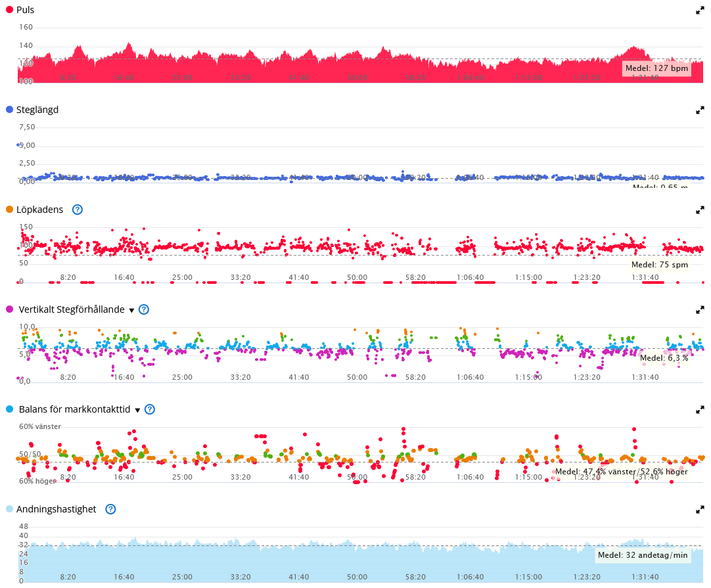Click the Steglängd chart title
This screenshot has width=711, height=588.
(x=37, y=110)
